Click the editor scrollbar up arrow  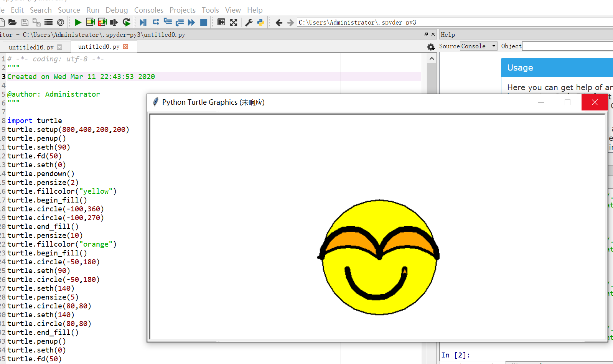[x=432, y=59]
